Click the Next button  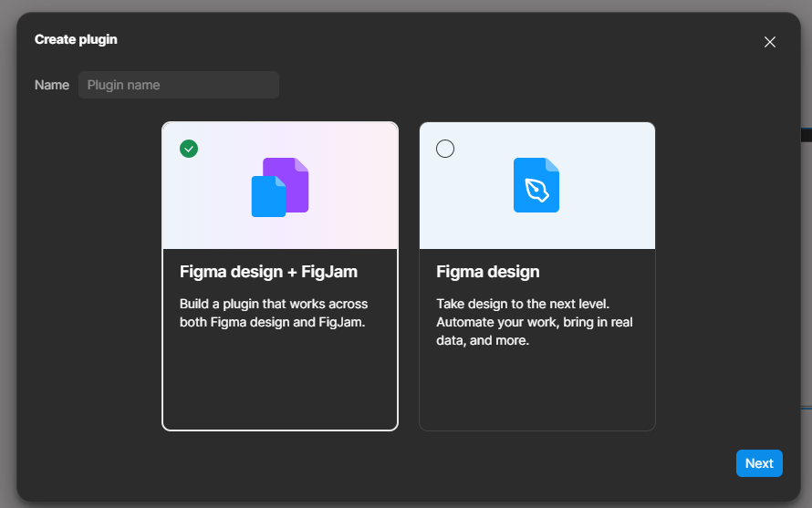[759, 463]
